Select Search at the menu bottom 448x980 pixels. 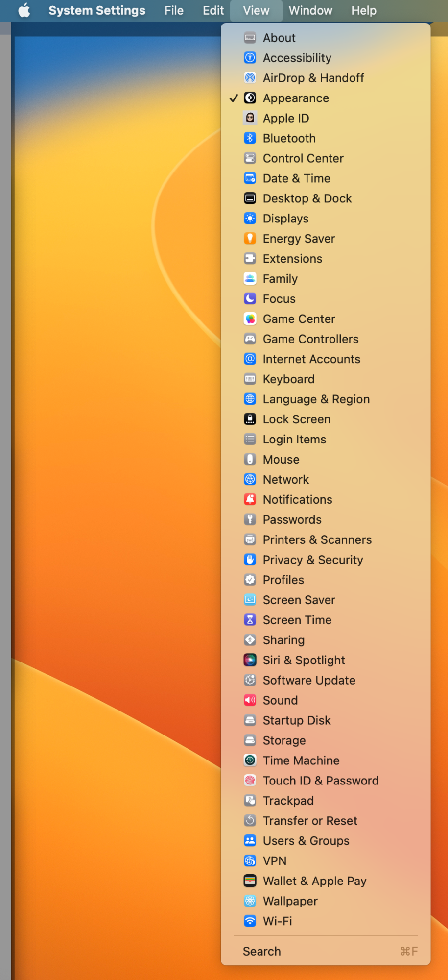326,952
